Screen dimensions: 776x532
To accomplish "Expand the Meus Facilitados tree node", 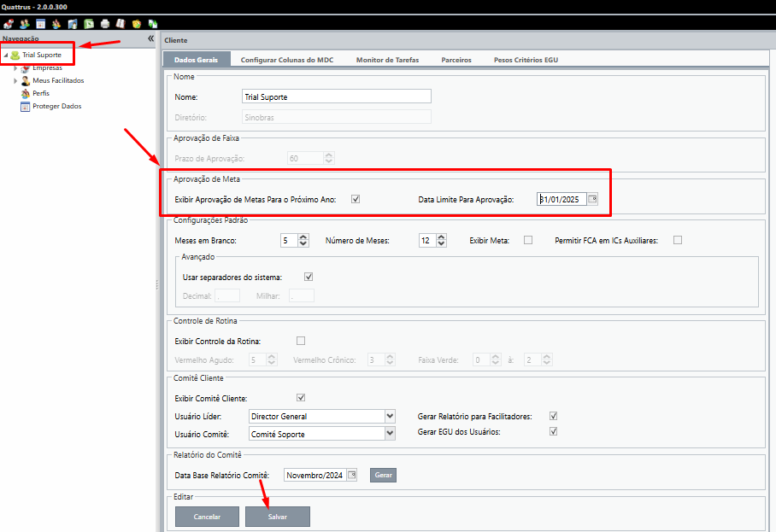I will 16,80.
